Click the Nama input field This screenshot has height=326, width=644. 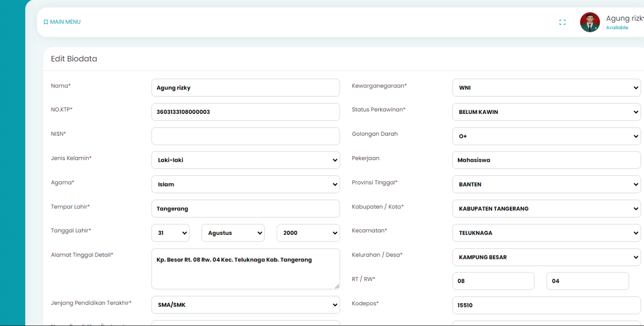(246, 88)
